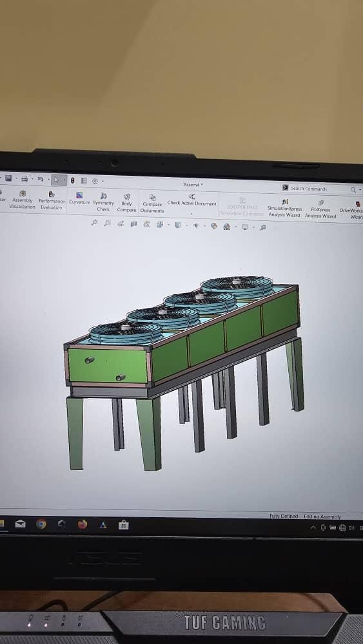This screenshot has width=363, height=644.
Task: Click the Rebuild traffic light icon
Action: click(72, 180)
